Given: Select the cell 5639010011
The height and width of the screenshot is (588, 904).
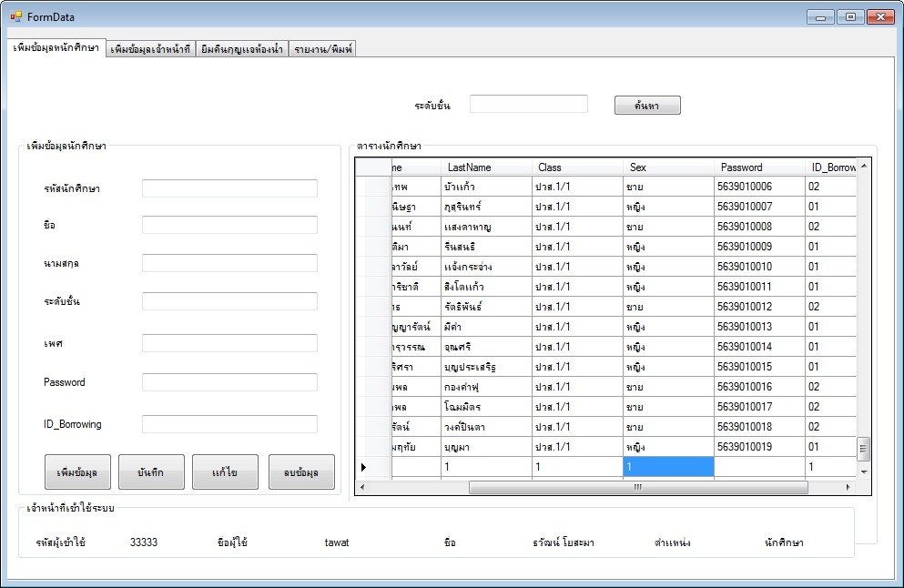Looking at the screenshot, I should coord(760,287).
